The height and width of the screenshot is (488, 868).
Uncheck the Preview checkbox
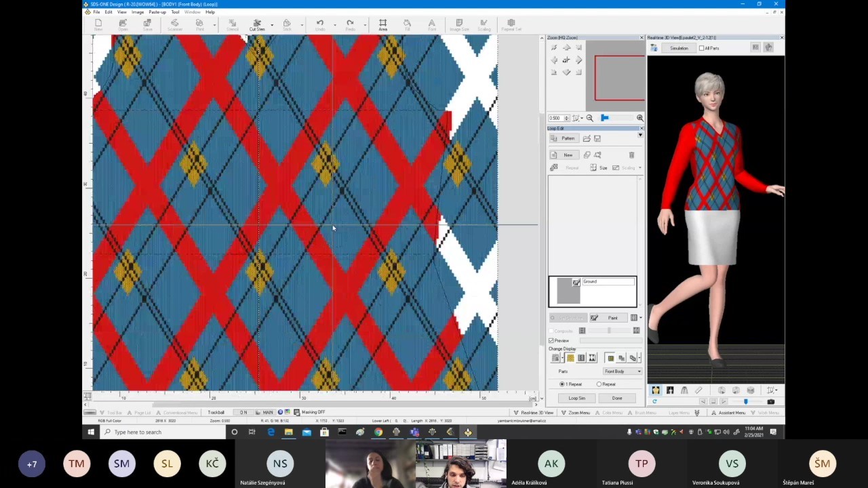point(551,340)
